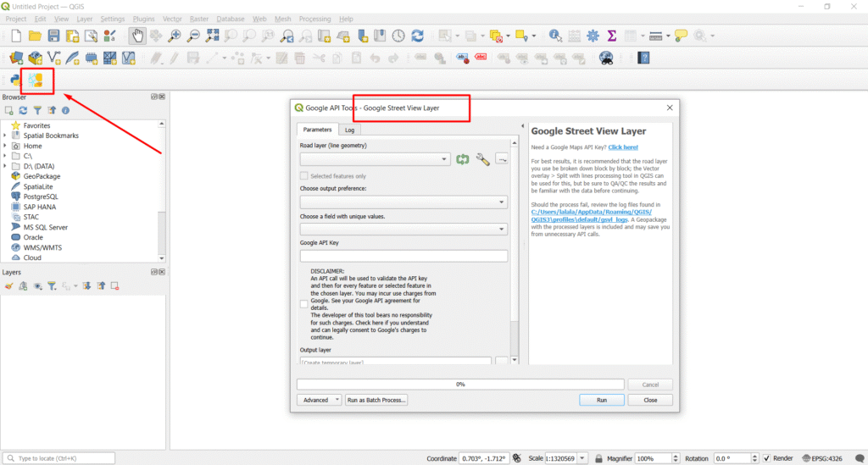Expand the D:\ (DATA) drive node
This screenshot has width=868, height=465.
click(5, 166)
